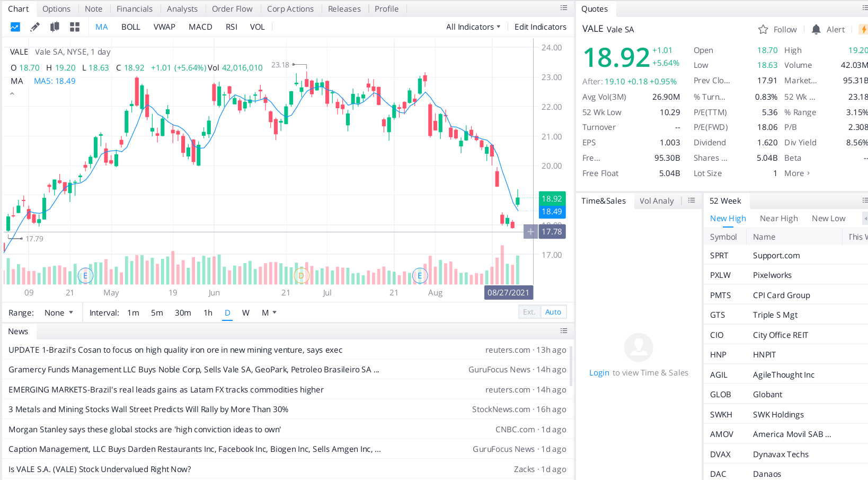The image size is (868, 480).
Task: Open the monthly M interval dropdown
Action: pyautogui.click(x=269, y=313)
